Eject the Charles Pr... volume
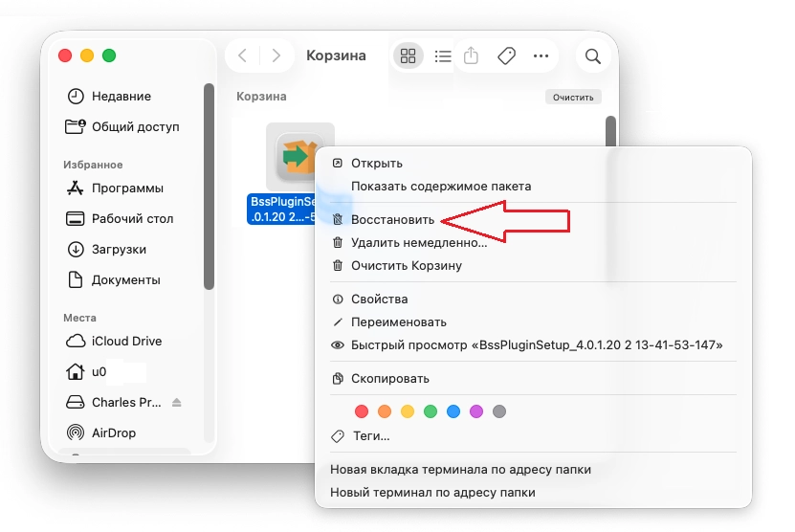The width and height of the screenshot is (795, 532). point(176,402)
